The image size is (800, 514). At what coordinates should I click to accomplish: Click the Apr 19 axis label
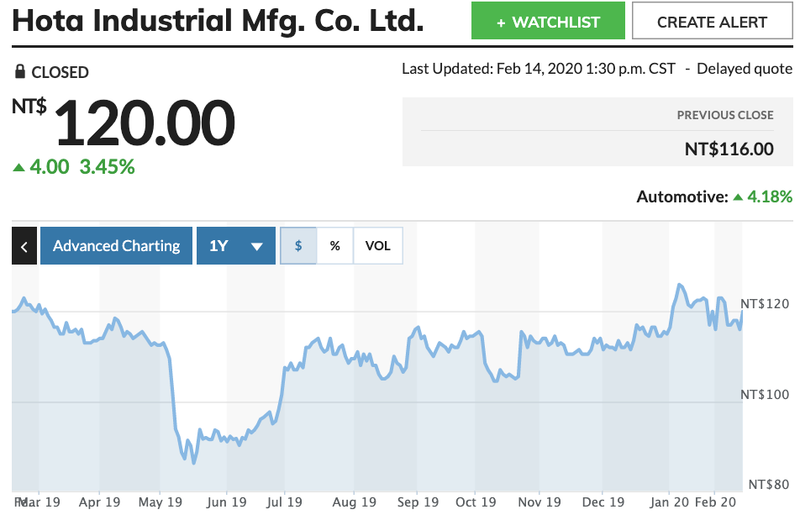click(x=99, y=502)
